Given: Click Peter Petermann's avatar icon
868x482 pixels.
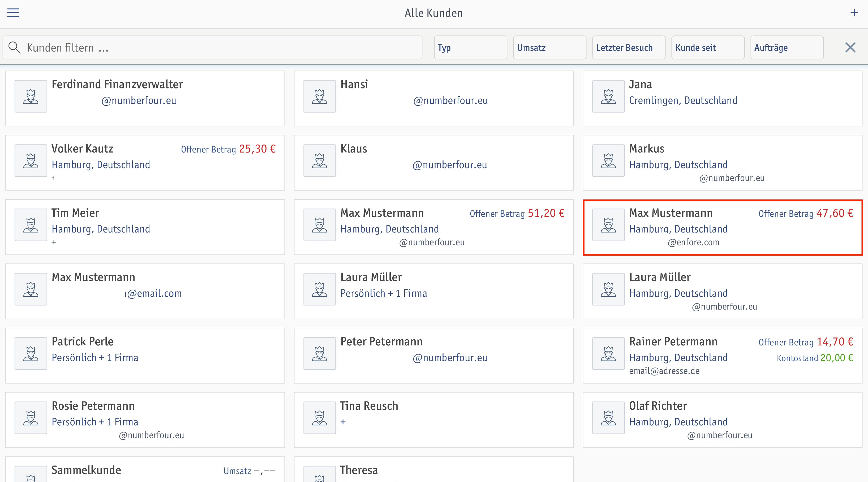Looking at the screenshot, I should pyautogui.click(x=319, y=353).
